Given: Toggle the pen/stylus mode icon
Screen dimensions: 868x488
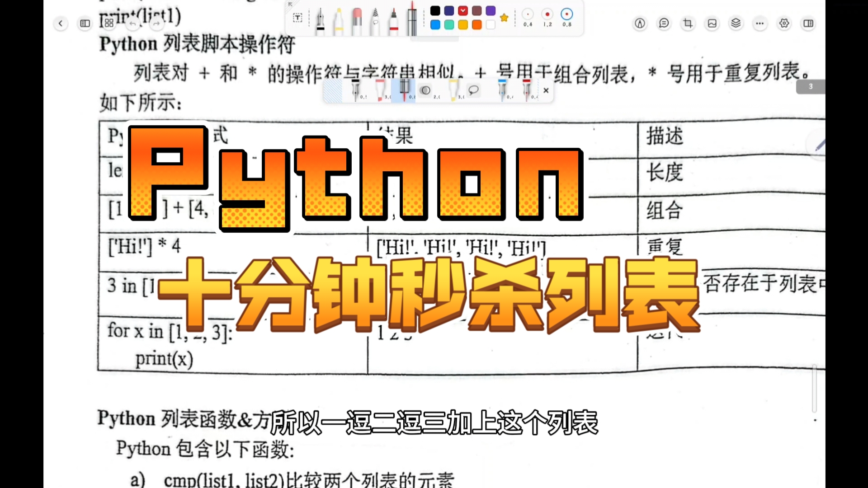Looking at the screenshot, I should click(x=640, y=23).
